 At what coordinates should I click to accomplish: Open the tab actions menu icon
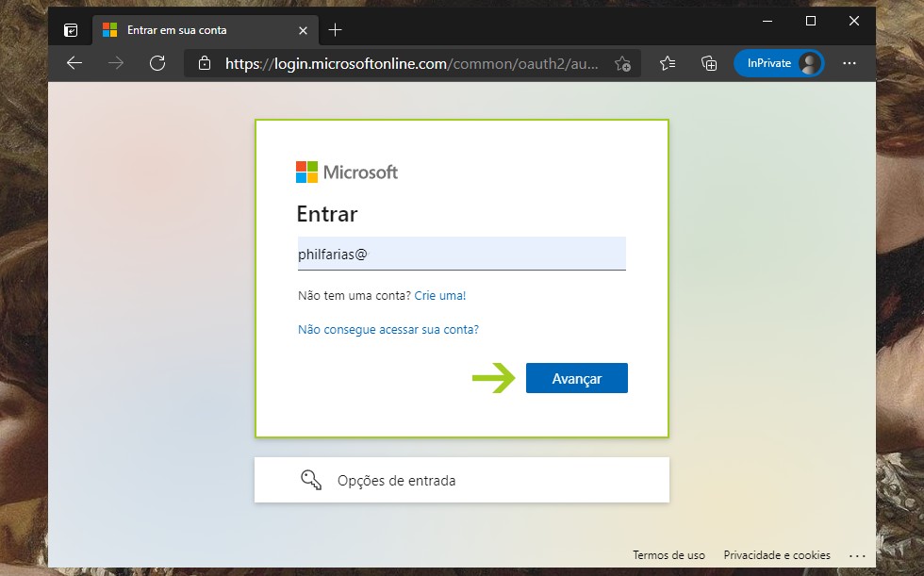(71, 30)
